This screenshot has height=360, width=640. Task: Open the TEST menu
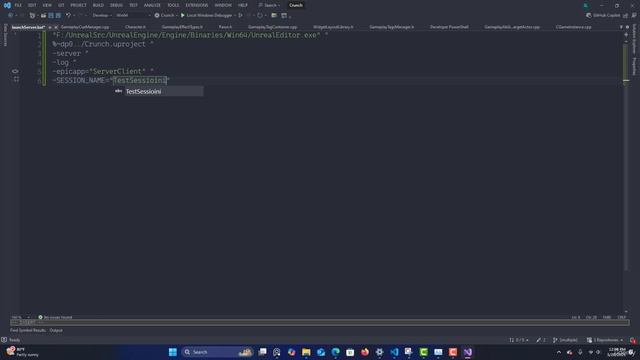[x=133, y=5]
